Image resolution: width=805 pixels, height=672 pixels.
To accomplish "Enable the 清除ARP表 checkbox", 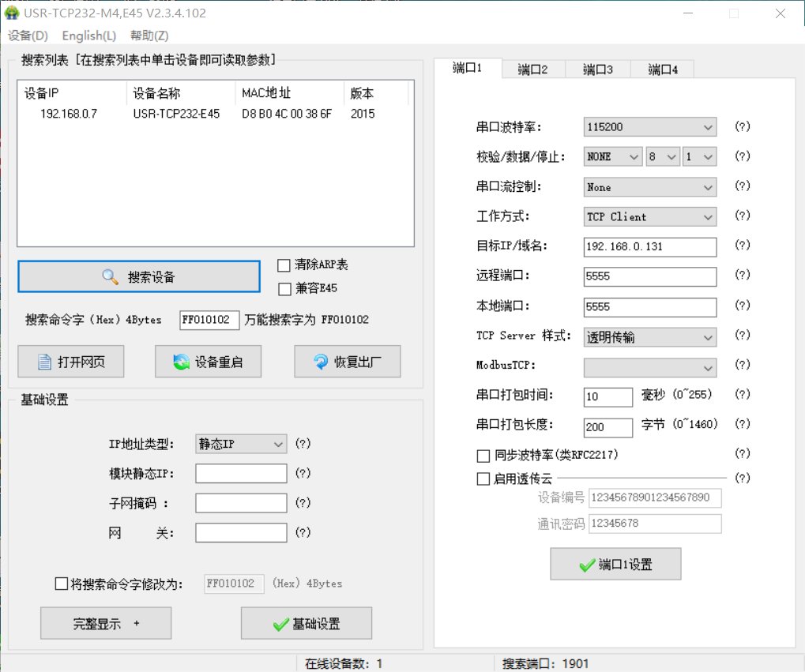I will point(284,265).
